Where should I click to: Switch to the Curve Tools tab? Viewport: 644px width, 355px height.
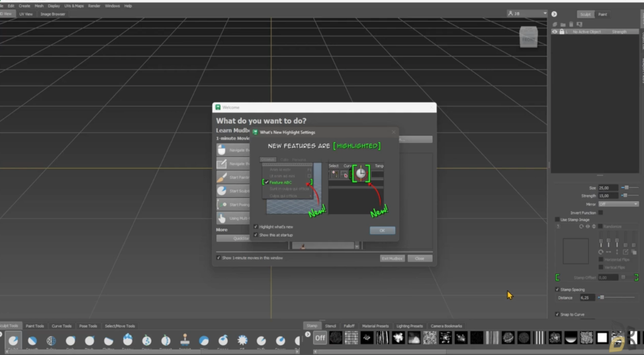[x=62, y=326]
